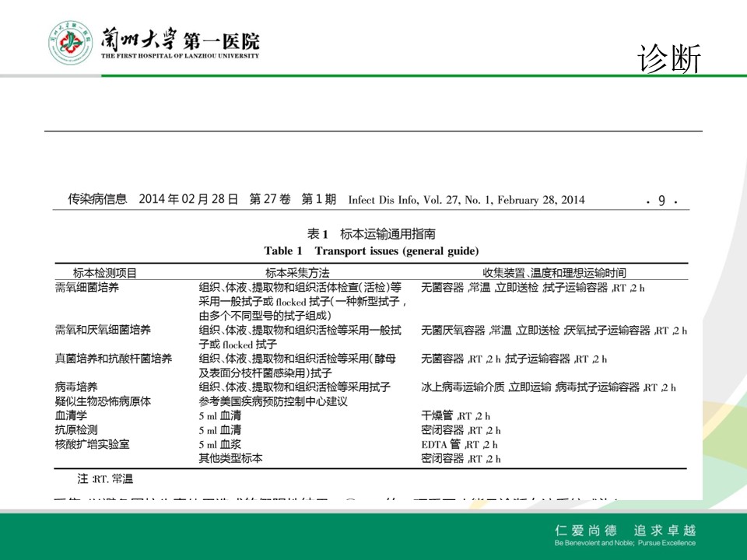Viewport: 747px width, 560px height.
Task: Click the "第1期" issue text
Action: (x=319, y=199)
